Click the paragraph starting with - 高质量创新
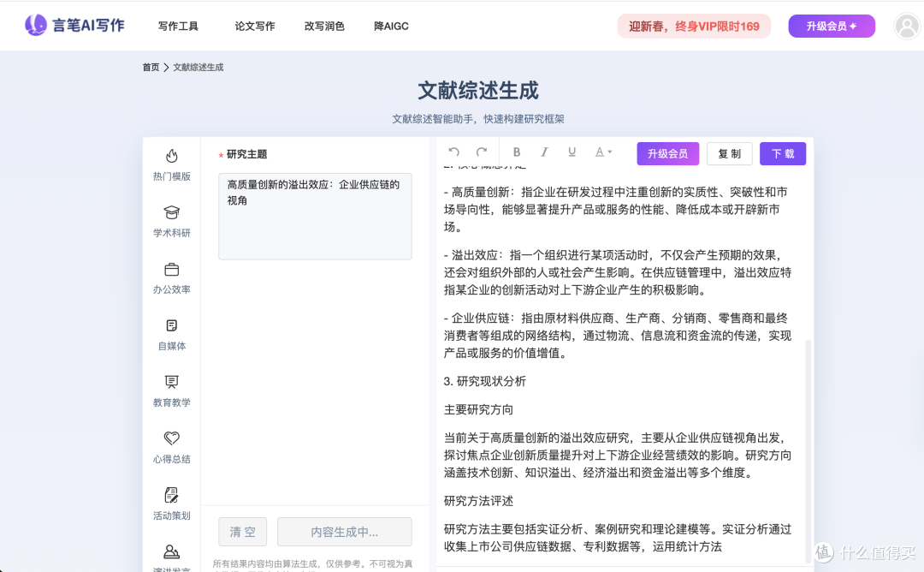924x572 pixels. coord(616,209)
